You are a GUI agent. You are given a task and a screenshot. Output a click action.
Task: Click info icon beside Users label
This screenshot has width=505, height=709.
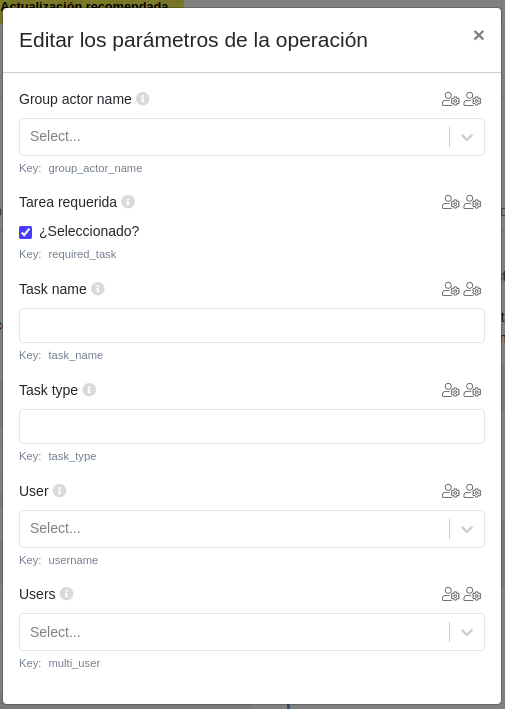[66, 594]
